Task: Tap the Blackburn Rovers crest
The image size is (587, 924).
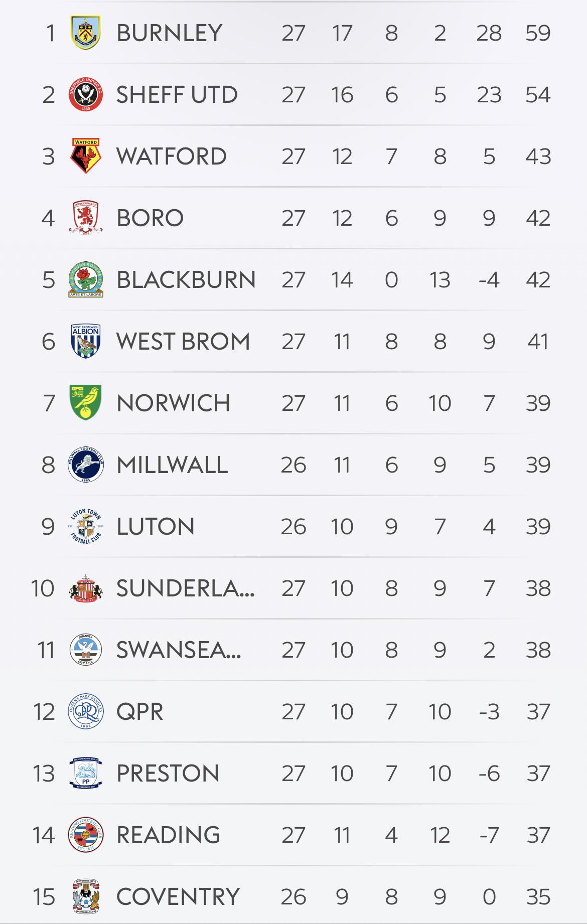Action: [x=86, y=279]
